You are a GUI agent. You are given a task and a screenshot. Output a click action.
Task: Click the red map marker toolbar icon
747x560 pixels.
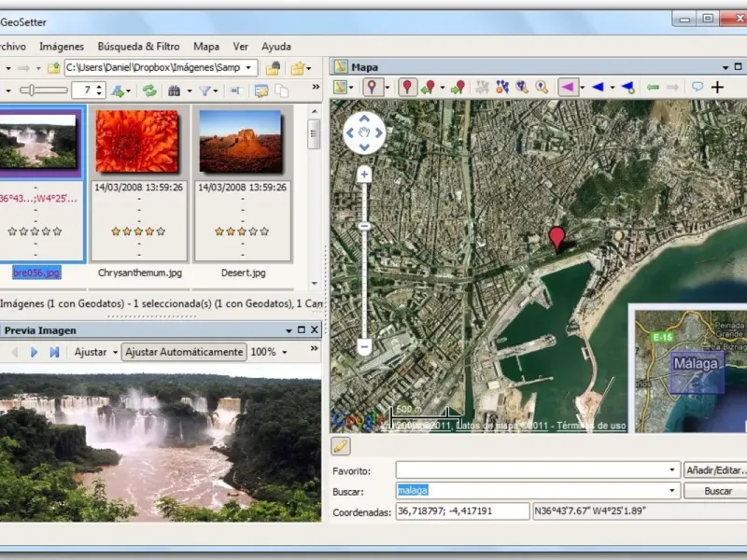tap(407, 87)
